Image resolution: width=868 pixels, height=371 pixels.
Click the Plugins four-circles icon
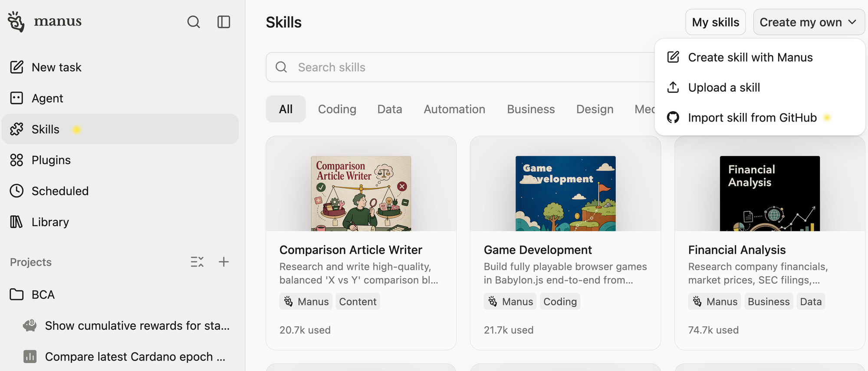pos(16,160)
